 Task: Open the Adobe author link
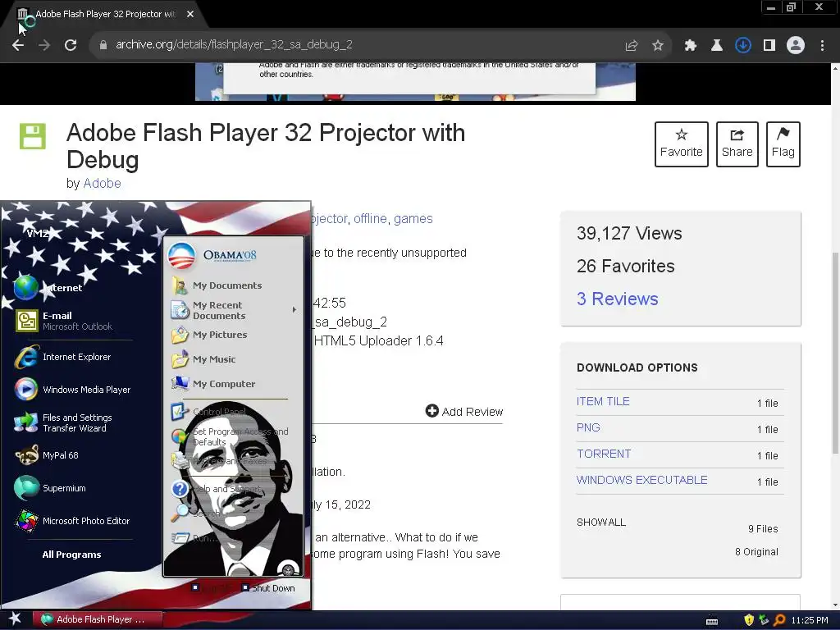pos(102,183)
